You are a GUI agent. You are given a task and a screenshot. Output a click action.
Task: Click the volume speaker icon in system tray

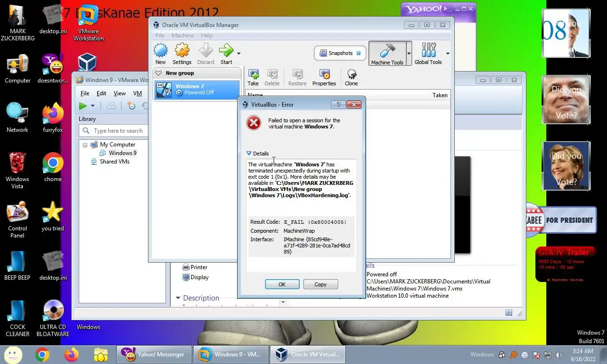point(559,355)
